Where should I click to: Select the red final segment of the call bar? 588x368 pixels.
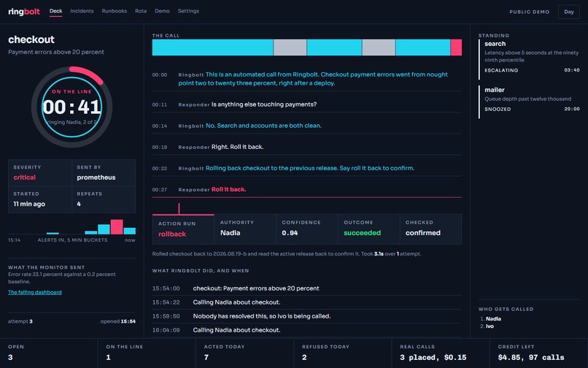pos(456,47)
